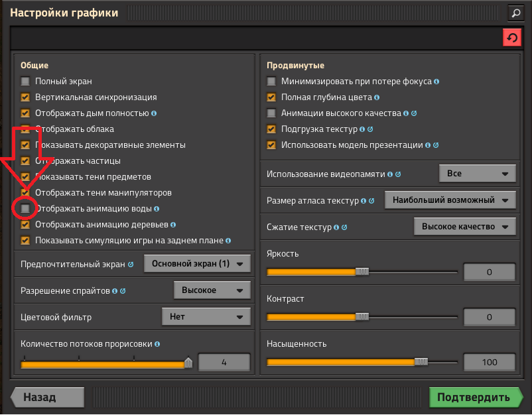The width and height of the screenshot is (532, 415).
Task: Click the Яркость slider handle
Action: tap(362, 271)
